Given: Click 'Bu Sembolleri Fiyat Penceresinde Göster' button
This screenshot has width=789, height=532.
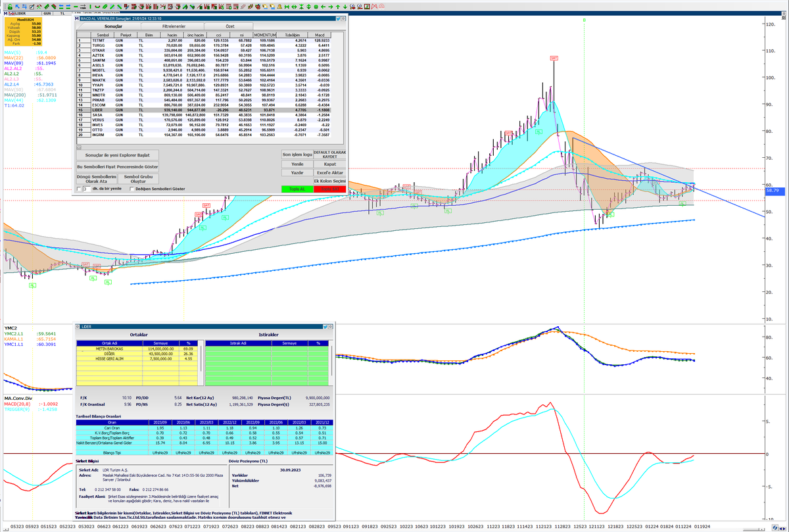Looking at the screenshot, I should pos(118,167).
